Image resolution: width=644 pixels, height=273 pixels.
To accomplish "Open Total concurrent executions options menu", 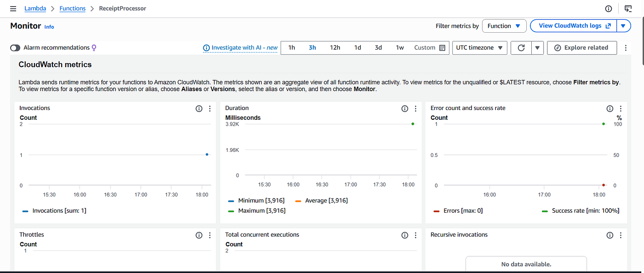I will (415, 235).
